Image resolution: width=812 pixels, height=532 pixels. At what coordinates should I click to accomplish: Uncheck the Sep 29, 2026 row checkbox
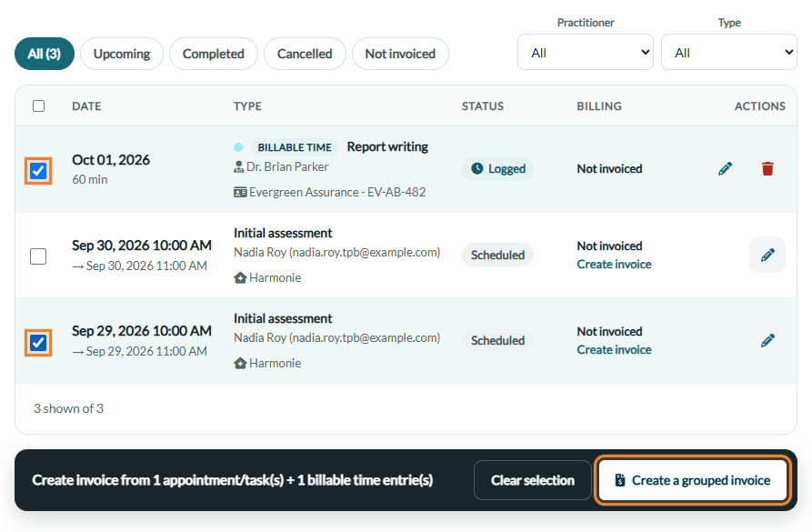coord(38,343)
